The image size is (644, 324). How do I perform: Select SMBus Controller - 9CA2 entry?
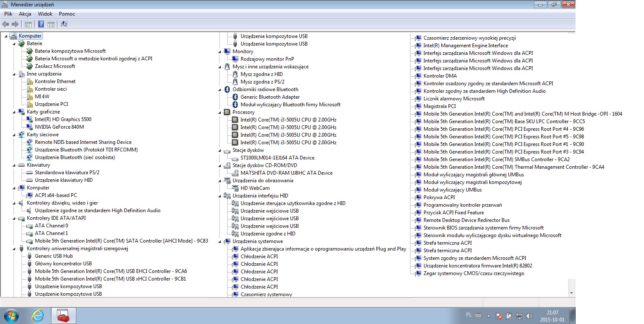(496, 159)
